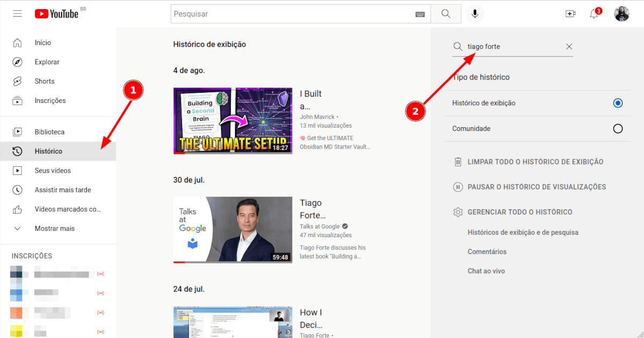Start voice search with microphone
The height and width of the screenshot is (338, 644).
pos(474,14)
